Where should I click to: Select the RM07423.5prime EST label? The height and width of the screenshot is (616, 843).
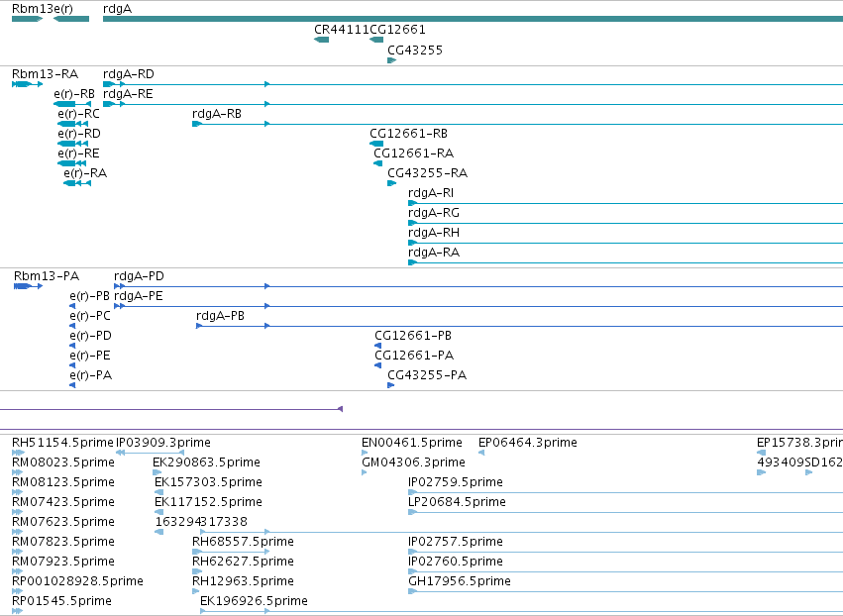pyautogui.click(x=63, y=502)
